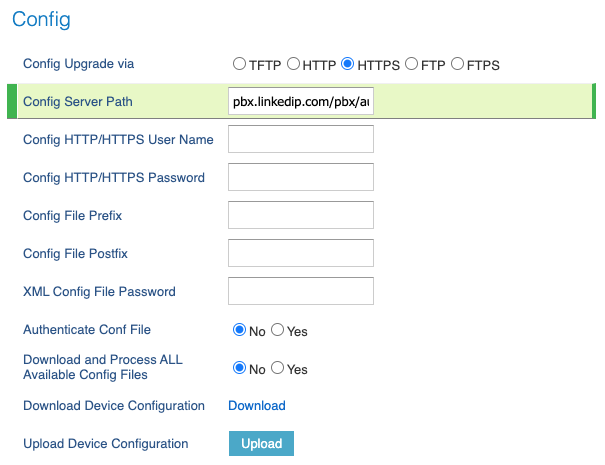The height and width of the screenshot is (465, 605).
Task: Click the Download device configuration link
Action: point(257,406)
